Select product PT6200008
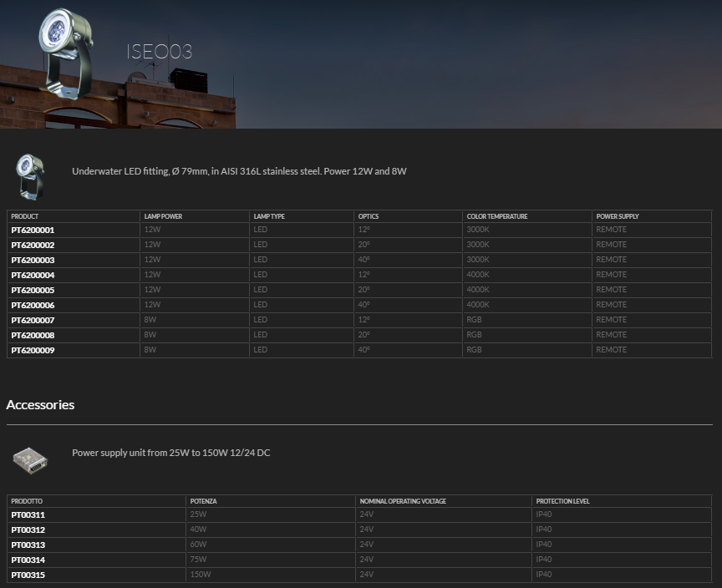 click(x=33, y=335)
